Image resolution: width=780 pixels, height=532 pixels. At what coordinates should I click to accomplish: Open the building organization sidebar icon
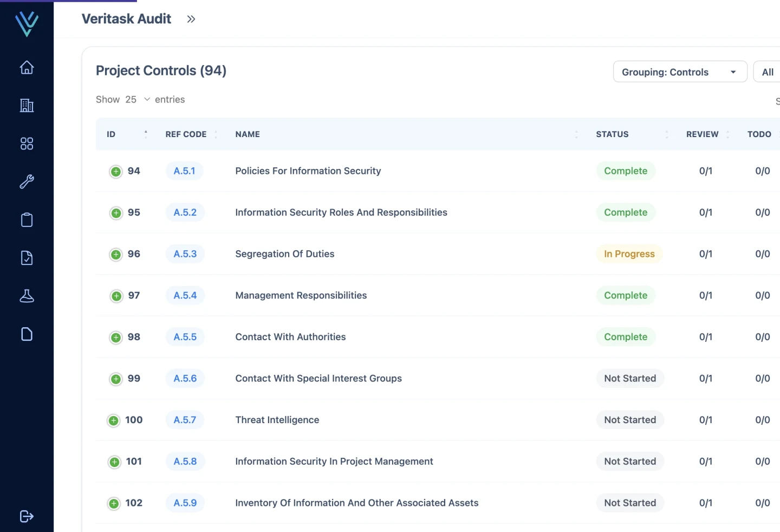pyautogui.click(x=27, y=105)
